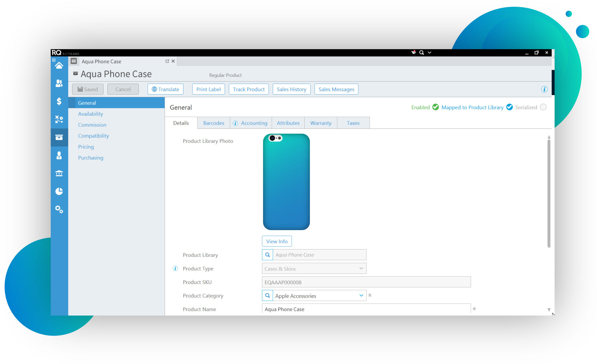Expand the top search chevron menu
This screenshot has height=364, width=597.
(x=429, y=52)
